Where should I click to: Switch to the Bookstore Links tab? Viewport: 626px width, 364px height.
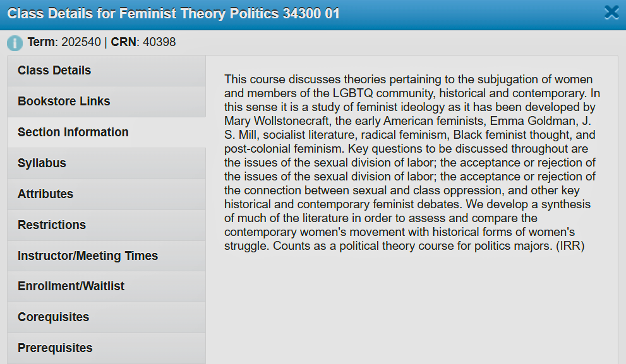[x=106, y=102]
